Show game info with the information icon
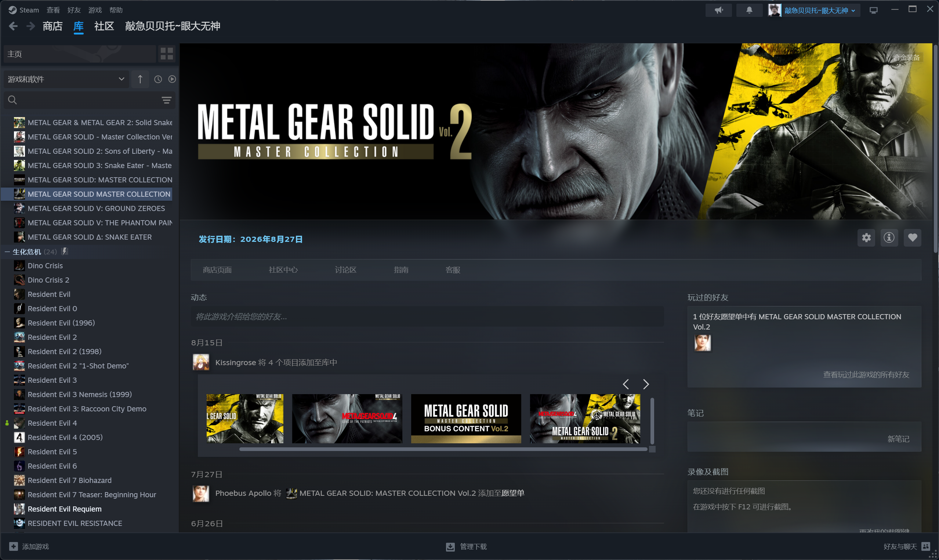 [889, 238]
